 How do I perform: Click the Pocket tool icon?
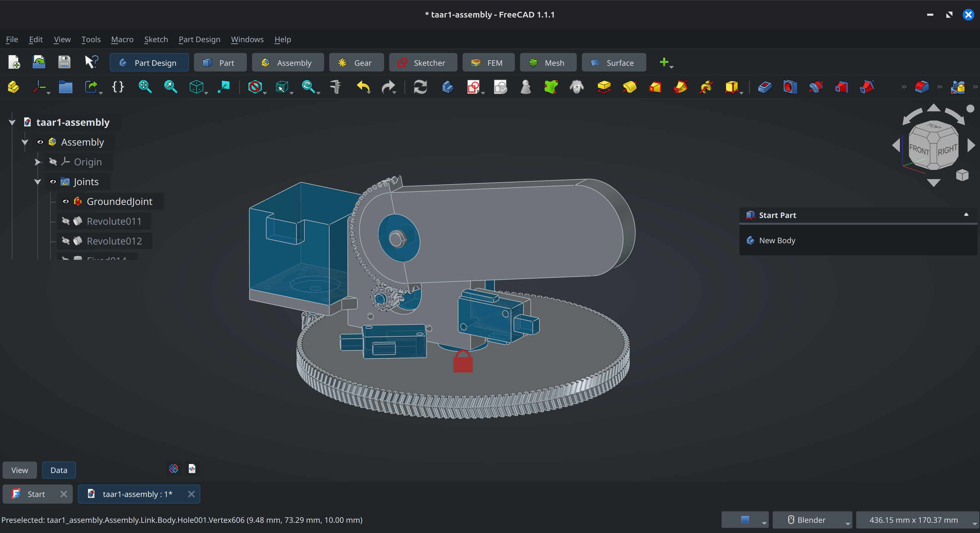click(x=765, y=87)
